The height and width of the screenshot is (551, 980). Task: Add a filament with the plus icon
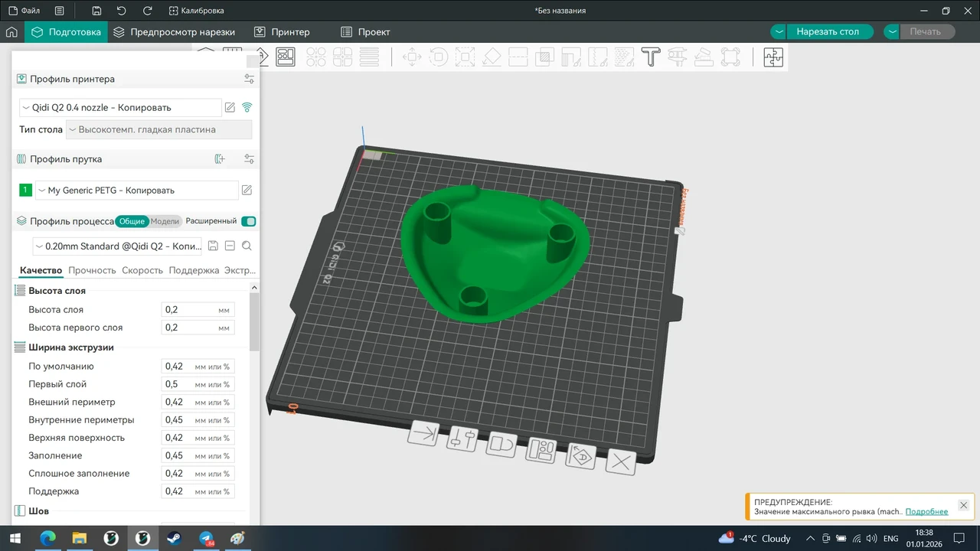pos(220,159)
